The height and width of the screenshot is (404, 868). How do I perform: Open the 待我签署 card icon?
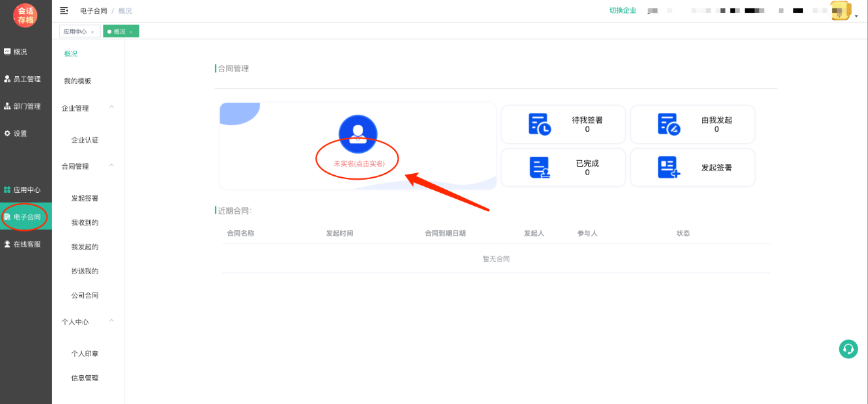point(540,125)
